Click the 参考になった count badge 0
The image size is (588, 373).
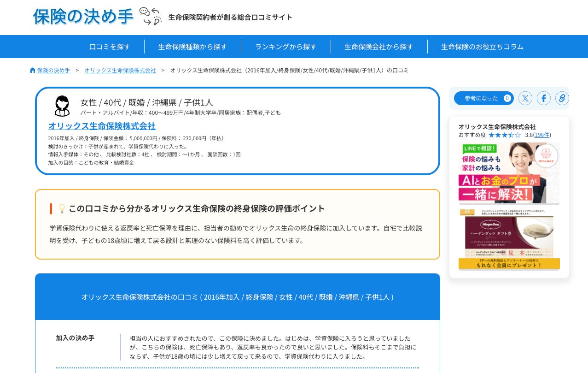507,98
